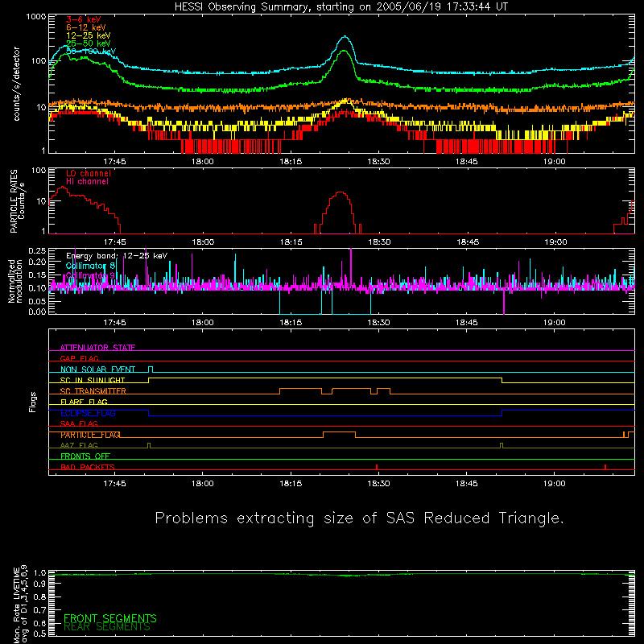Click the cyan count-rate peak near 18:24

[x=345, y=37]
